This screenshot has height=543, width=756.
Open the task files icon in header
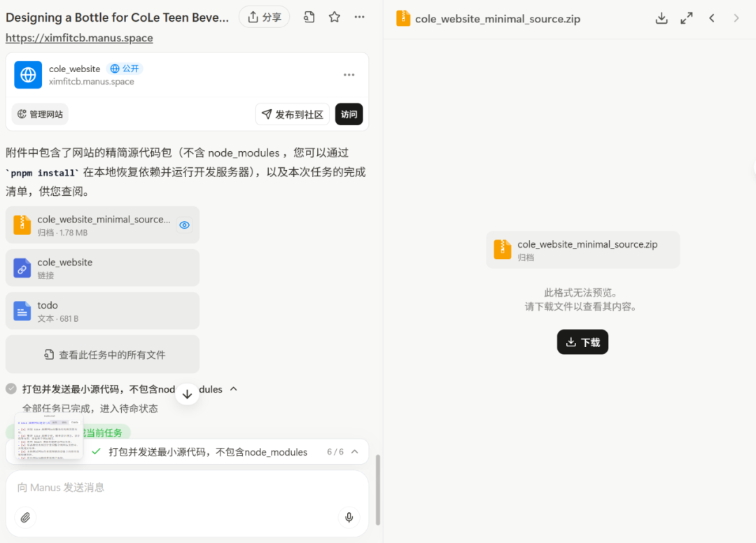point(309,17)
